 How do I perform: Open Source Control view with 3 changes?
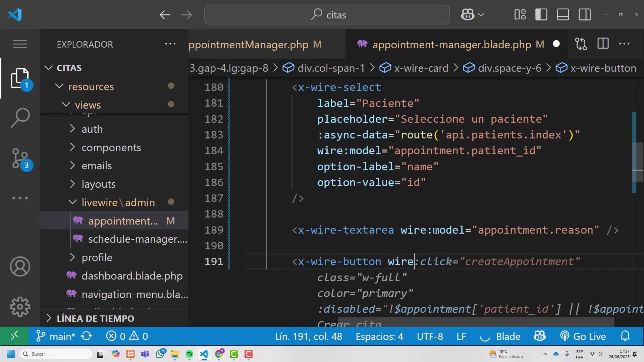(x=20, y=158)
